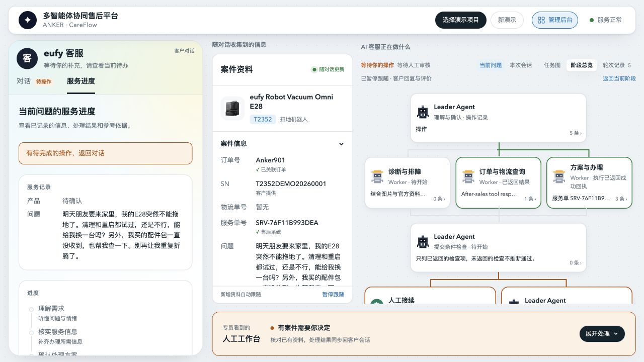Open the 轮次记录 tab

[x=617, y=65]
